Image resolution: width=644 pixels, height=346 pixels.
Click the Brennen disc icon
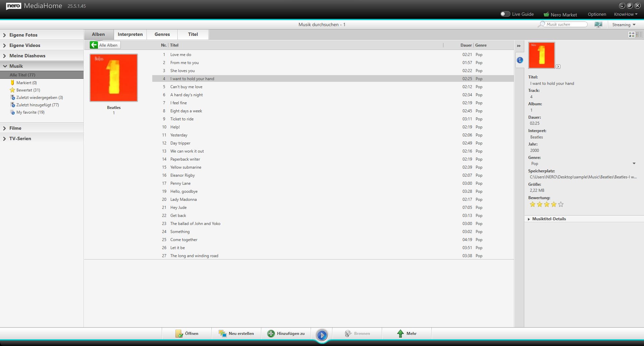click(348, 334)
